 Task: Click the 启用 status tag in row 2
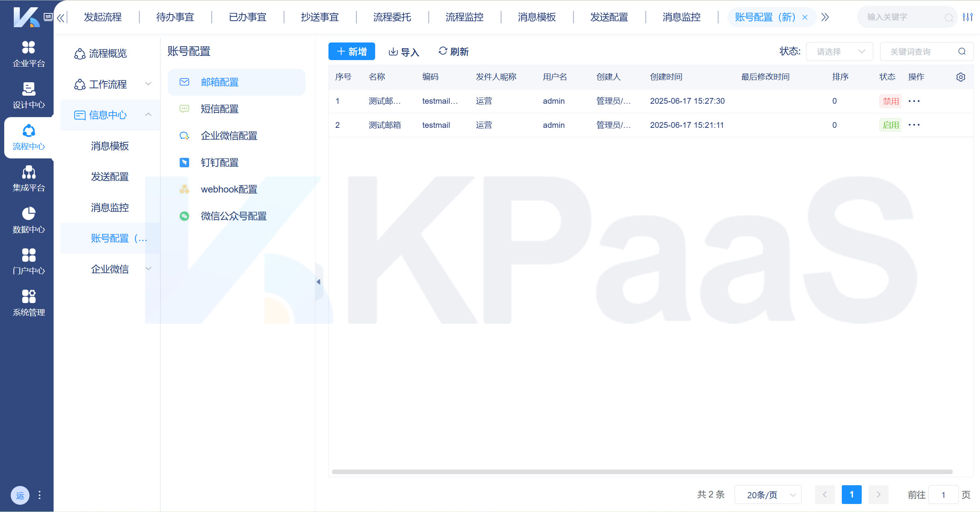pyautogui.click(x=890, y=125)
